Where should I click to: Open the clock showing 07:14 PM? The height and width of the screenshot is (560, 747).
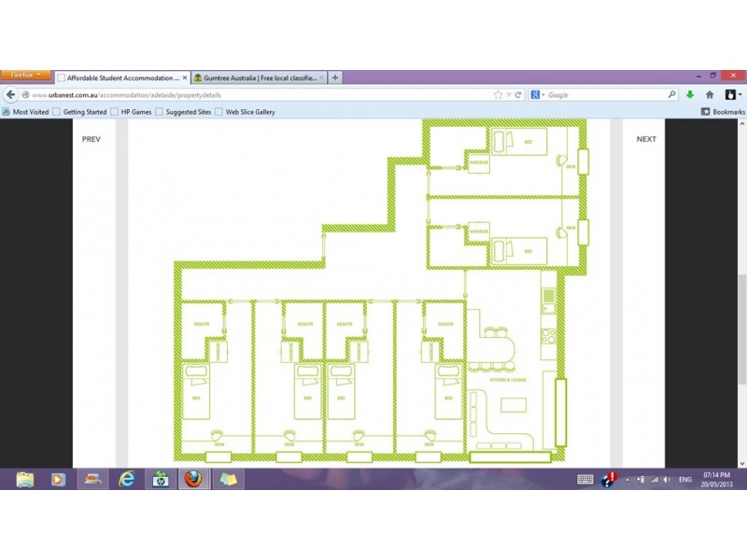(716, 480)
